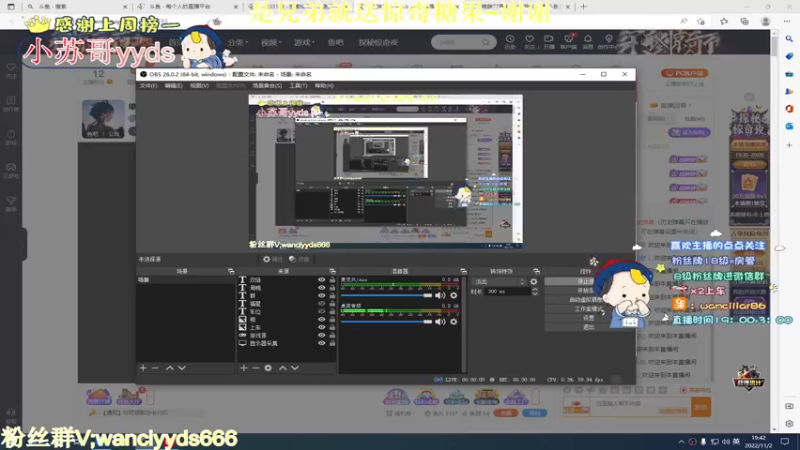This screenshot has height=450, width=800.
Task: Show hidden tray icons chevron on taskbar
Action: point(681,441)
